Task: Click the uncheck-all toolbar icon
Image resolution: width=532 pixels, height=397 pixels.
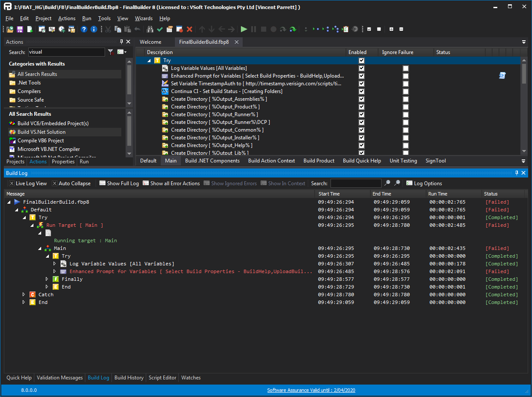Action: (x=379, y=29)
